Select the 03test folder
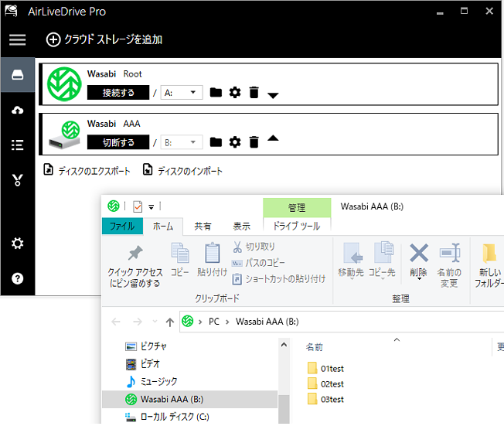The width and height of the screenshot is (504, 426). point(325,399)
